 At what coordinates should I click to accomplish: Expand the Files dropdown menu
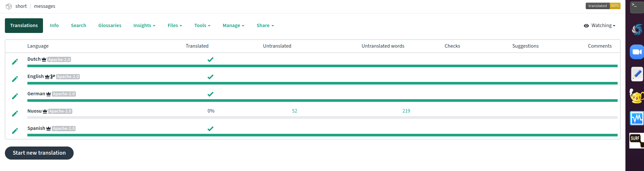pos(175,25)
